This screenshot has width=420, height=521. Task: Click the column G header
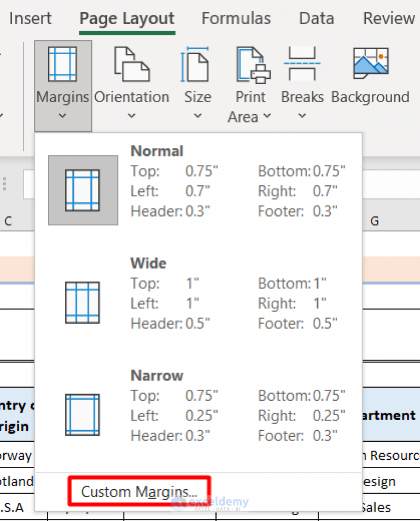pos(375,221)
